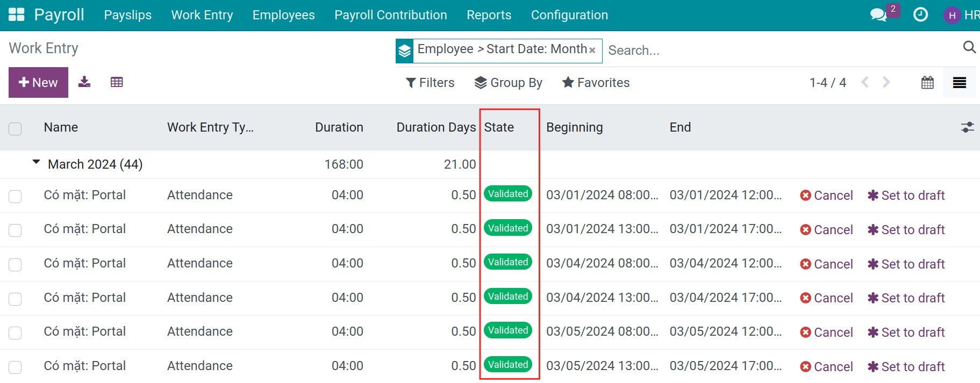Cancel the 03/04/2024 13:00 work entry
Viewport: 980px width, 383px height.
coord(826,298)
